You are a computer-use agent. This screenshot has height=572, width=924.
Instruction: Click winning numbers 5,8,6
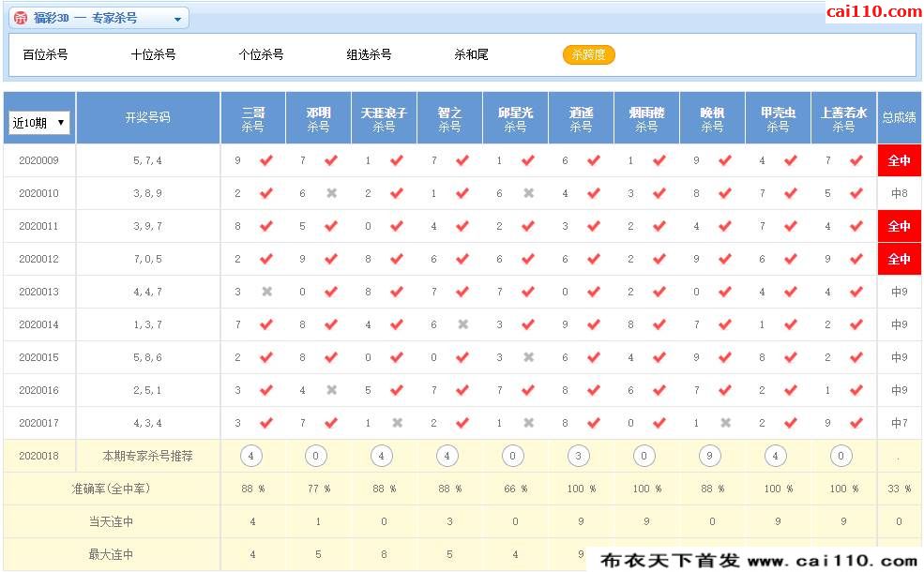click(x=148, y=357)
